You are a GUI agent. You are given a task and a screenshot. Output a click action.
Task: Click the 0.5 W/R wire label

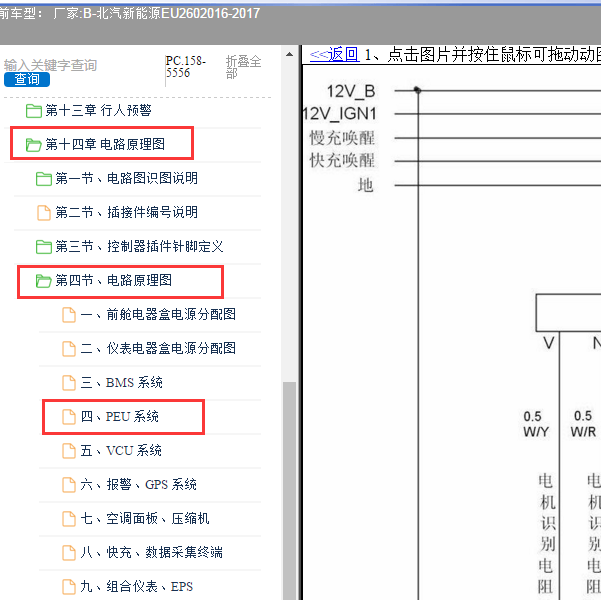click(x=583, y=424)
